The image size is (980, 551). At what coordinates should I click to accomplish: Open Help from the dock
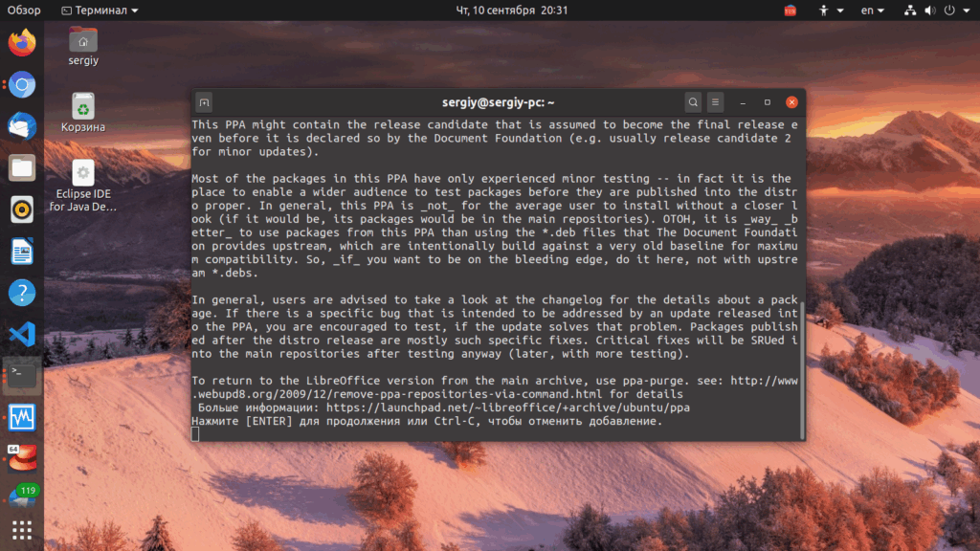(x=22, y=293)
